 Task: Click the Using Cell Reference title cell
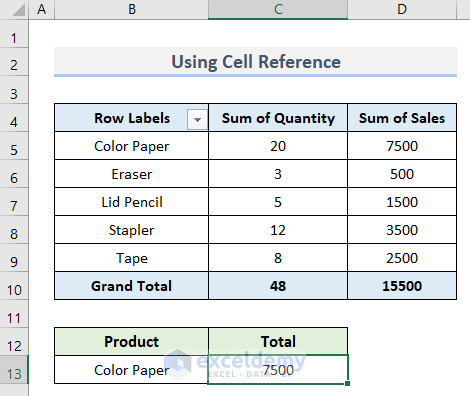pos(255,62)
